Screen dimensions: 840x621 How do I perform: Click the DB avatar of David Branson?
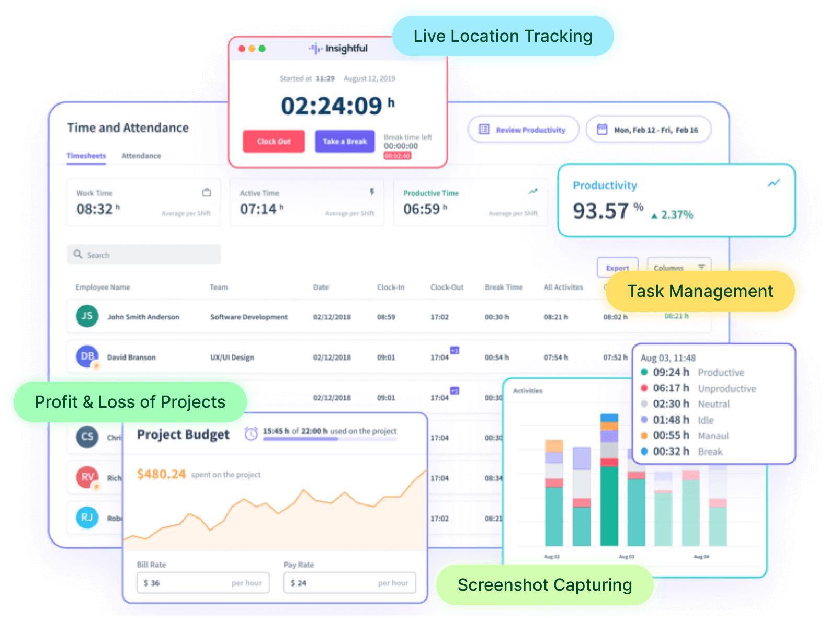click(87, 356)
